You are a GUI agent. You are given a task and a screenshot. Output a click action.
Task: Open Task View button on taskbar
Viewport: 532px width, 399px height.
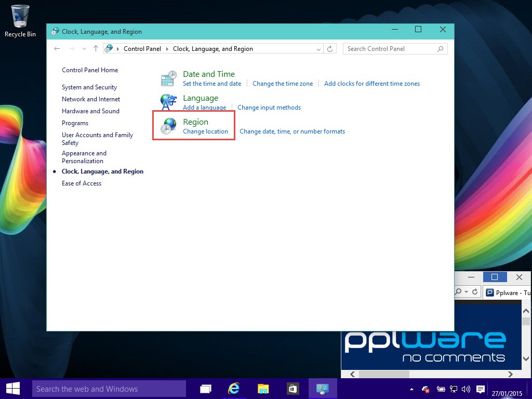[x=206, y=389]
